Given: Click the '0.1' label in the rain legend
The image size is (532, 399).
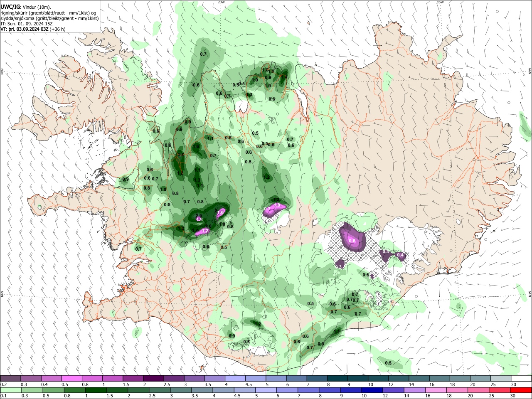Looking at the screenshot, I should [4, 396].
